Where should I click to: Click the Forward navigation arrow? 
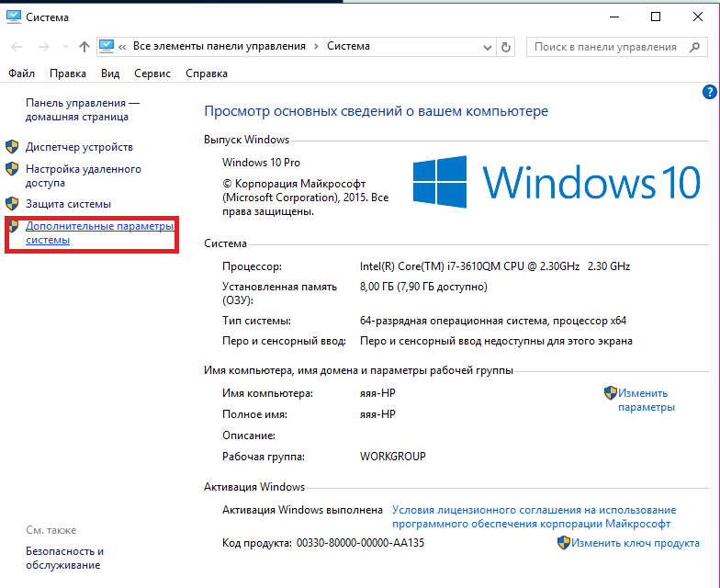click(44, 47)
